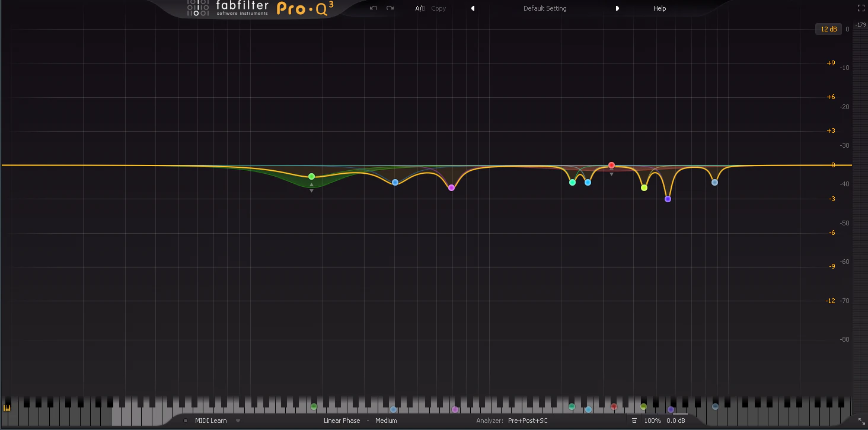Go to the previous preset arrow
The image size is (868, 430).
click(x=473, y=8)
